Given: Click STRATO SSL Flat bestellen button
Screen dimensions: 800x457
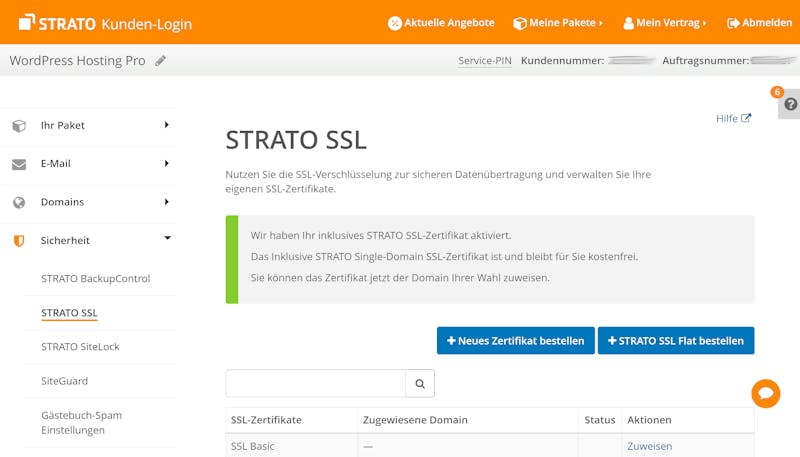Looking at the screenshot, I should pos(676,341).
